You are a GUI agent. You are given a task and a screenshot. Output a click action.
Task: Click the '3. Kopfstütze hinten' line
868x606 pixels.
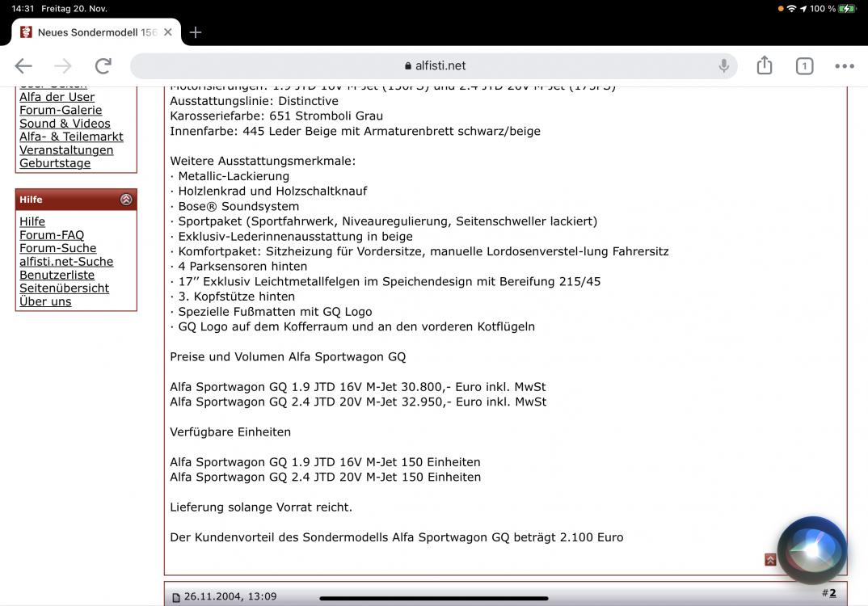click(x=236, y=297)
